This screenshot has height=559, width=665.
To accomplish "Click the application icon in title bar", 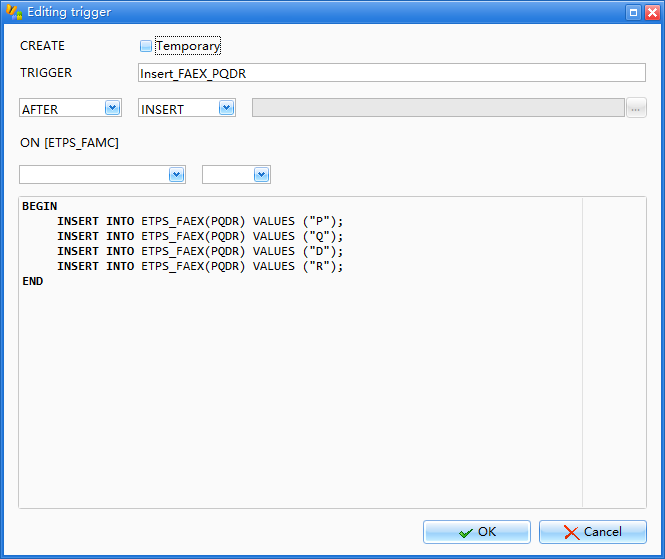I will [14, 12].
